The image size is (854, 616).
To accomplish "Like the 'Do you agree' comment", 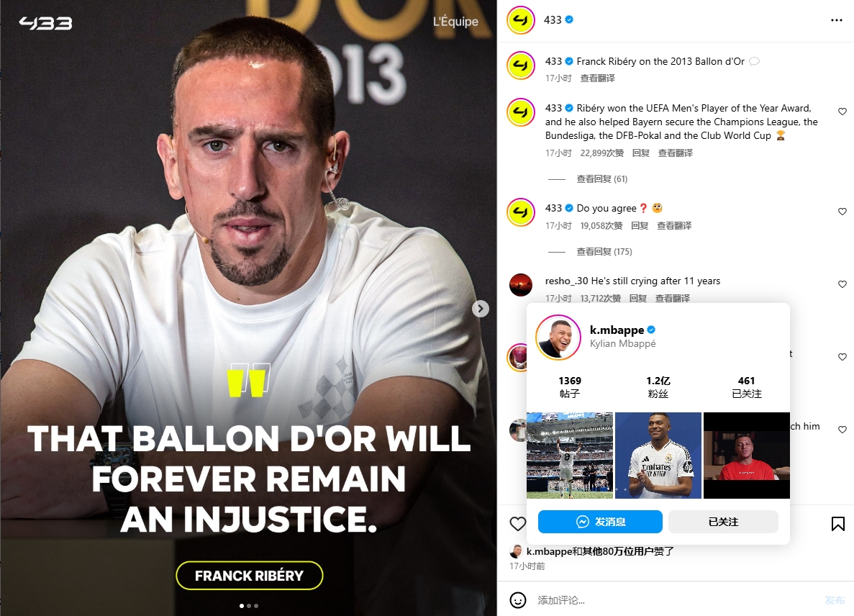I will click(842, 212).
